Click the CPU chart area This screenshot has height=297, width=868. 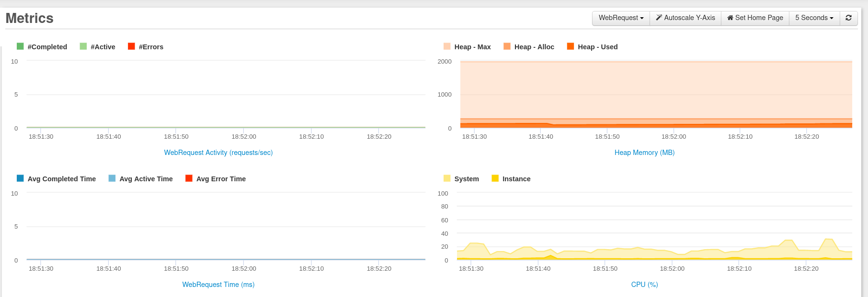pos(654,226)
